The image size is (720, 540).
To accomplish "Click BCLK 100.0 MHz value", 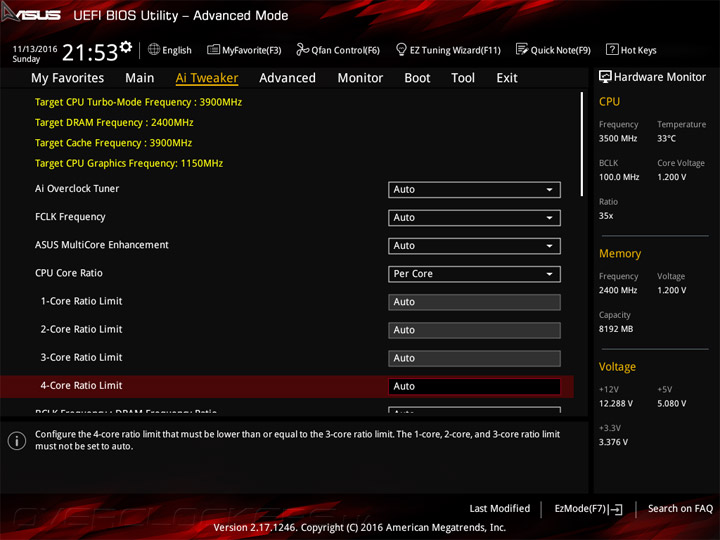I will tap(619, 177).
